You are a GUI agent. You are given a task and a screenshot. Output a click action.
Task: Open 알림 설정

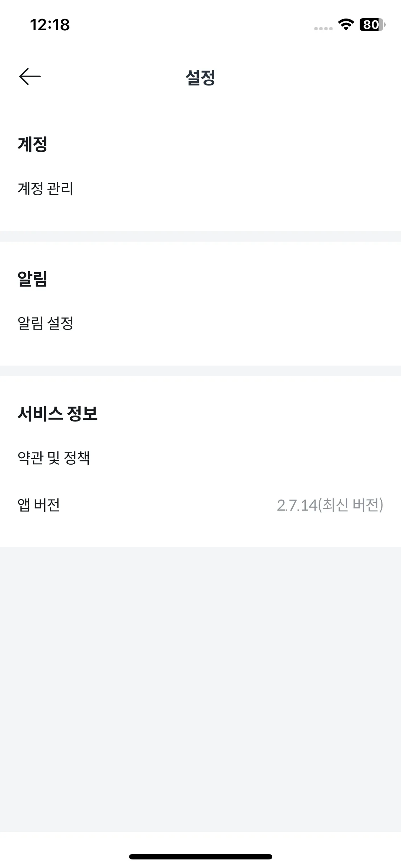(x=200, y=323)
